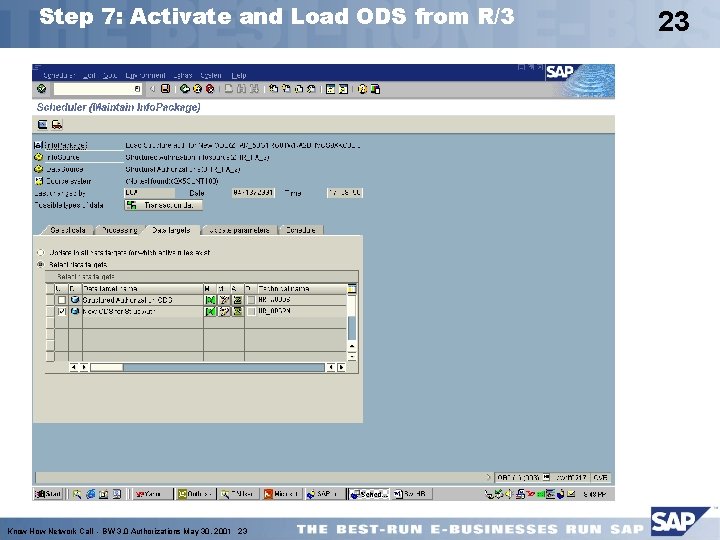Click the truck icon below Scheduler title
This screenshot has width=720, height=540.
pyautogui.click(x=57, y=124)
